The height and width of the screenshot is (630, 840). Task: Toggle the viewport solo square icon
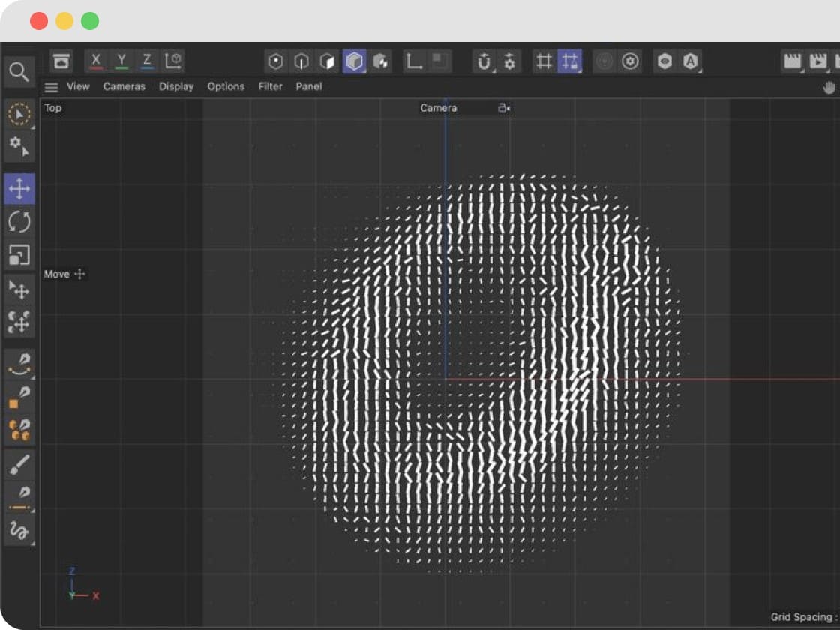439,61
